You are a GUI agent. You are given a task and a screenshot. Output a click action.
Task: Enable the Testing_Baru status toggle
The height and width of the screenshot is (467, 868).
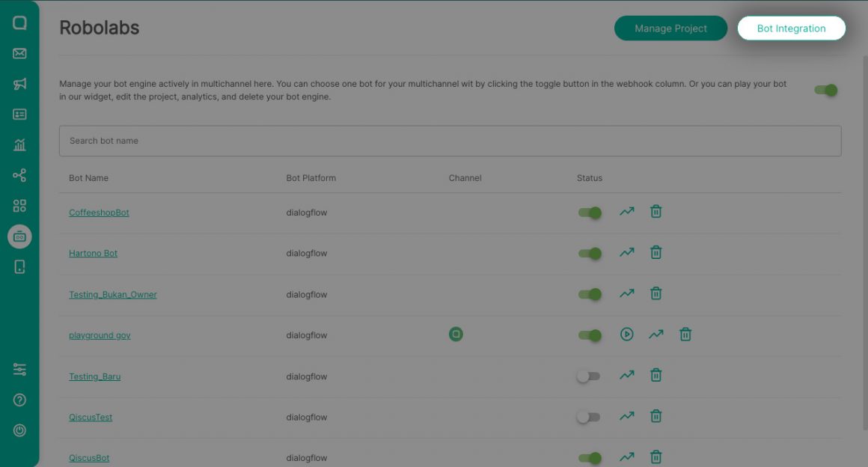point(589,375)
